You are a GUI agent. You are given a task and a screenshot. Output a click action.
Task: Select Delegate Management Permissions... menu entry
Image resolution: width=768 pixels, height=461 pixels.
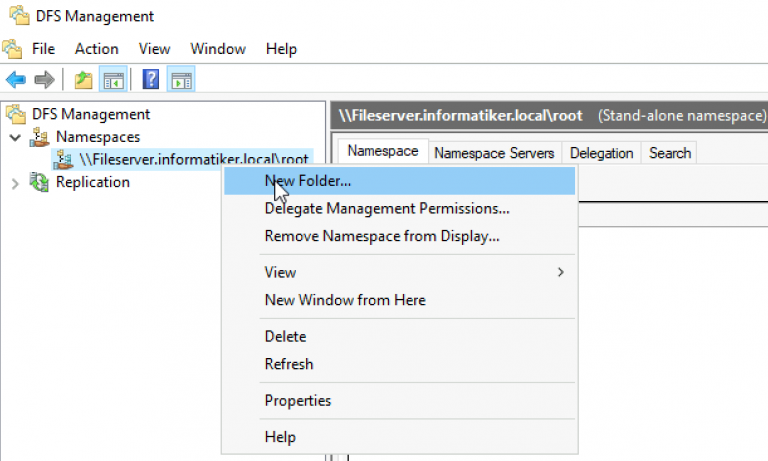(386, 209)
